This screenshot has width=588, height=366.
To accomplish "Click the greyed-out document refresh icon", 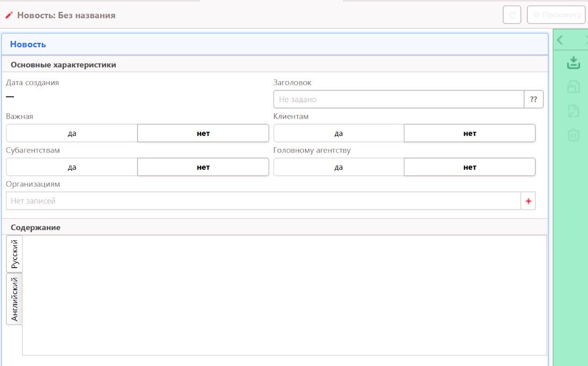I will click(x=574, y=111).
